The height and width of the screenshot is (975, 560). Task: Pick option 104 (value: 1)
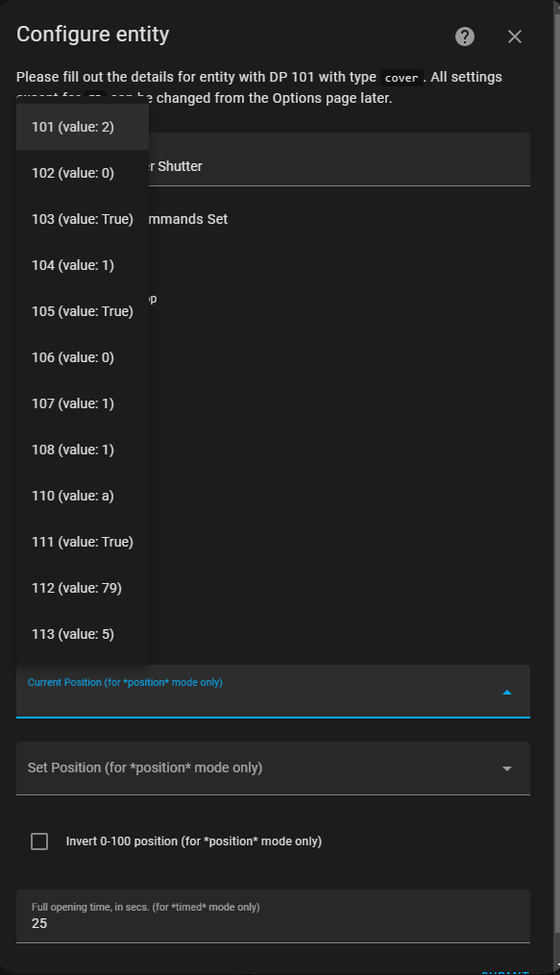tap(82, 264)
